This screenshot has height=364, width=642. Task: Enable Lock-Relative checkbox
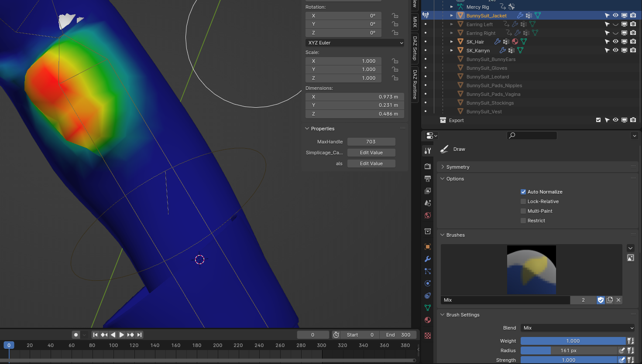tap(523, 201)
